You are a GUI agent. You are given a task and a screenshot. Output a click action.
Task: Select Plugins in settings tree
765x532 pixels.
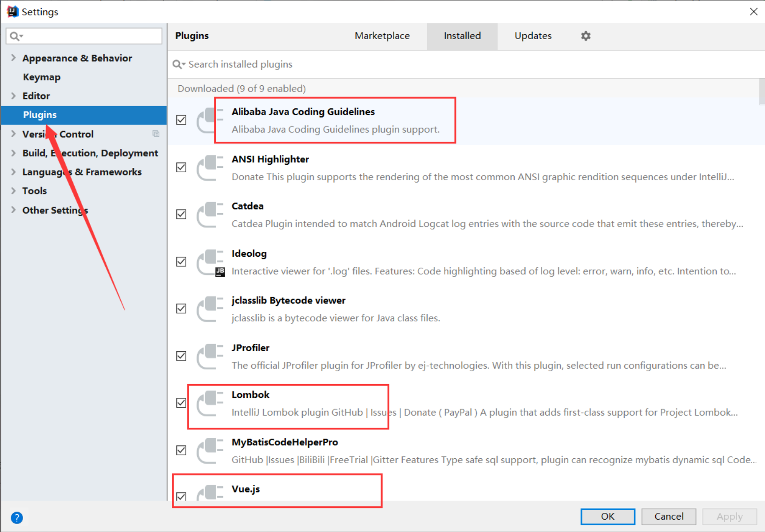[x=84, y=115]
